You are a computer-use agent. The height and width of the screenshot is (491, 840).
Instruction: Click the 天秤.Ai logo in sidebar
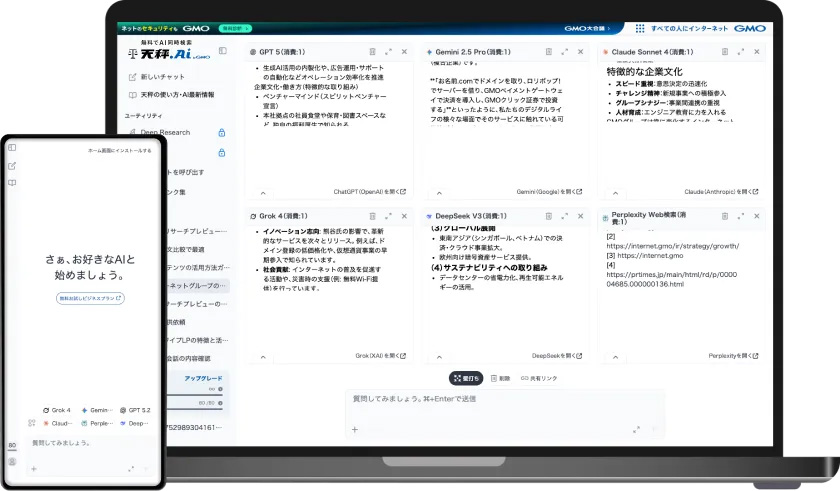pos(169,52)
